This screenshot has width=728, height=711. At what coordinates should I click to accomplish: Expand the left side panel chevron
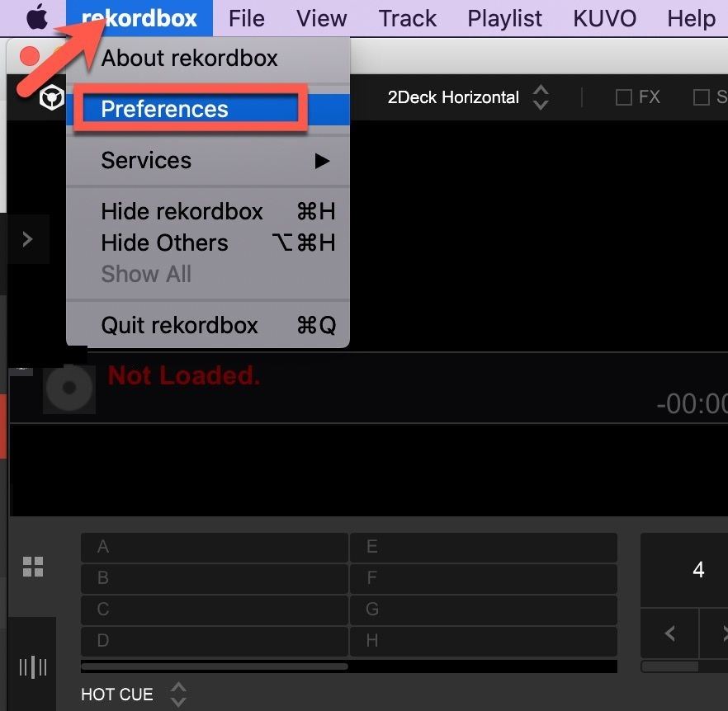point(27,239)
